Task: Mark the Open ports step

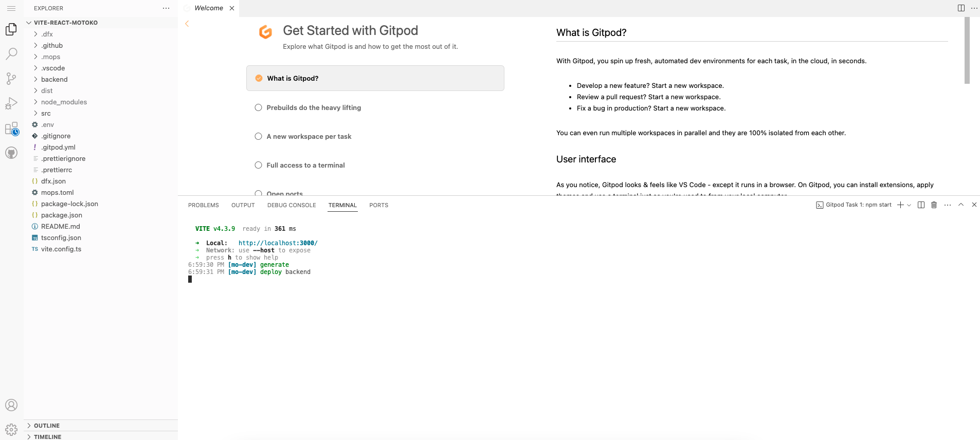Action: pyautogui.click(x=259, y=193)
